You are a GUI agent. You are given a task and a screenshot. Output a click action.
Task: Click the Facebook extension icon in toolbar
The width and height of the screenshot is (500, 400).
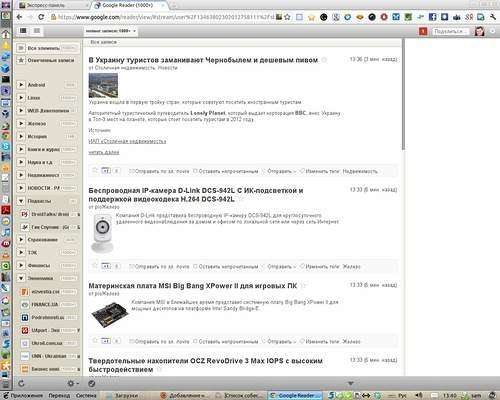tap(432, 17)
